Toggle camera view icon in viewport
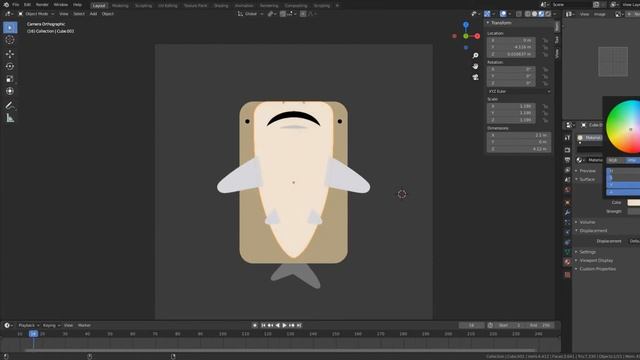The width and height of the screenshot is (640, 360). pyautogui.click(x=476, y=77)
